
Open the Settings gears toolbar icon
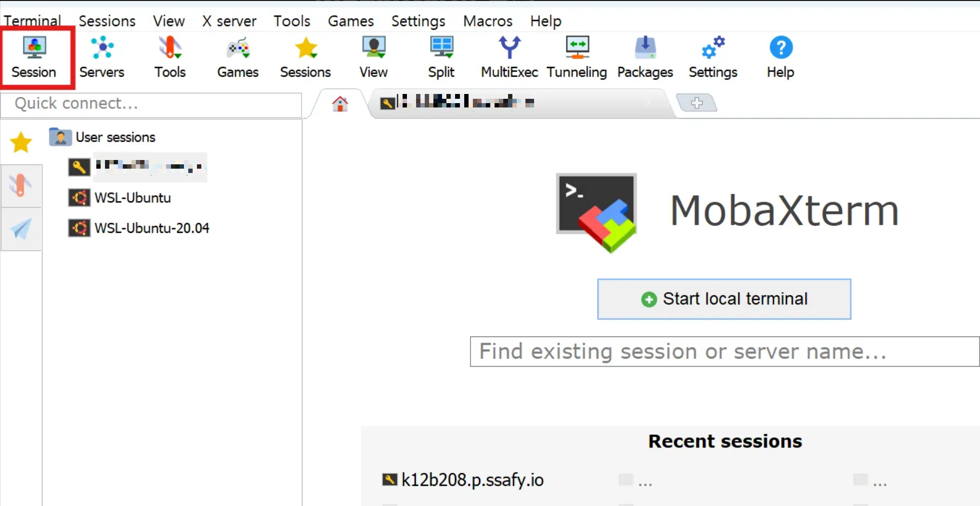(713, 57)
